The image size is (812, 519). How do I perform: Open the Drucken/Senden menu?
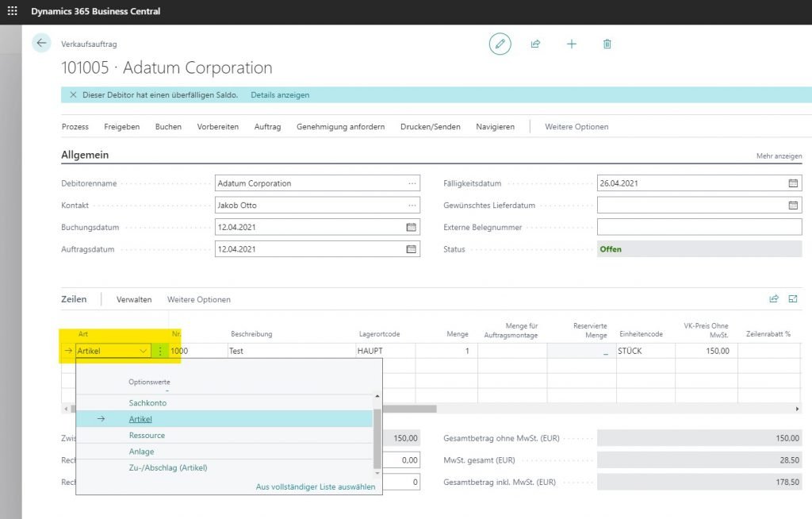click(430, 127)
